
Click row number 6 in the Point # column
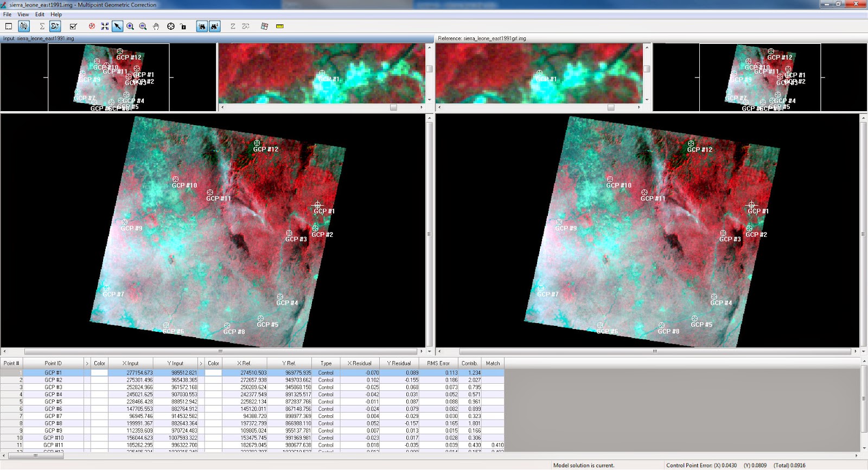11,409
